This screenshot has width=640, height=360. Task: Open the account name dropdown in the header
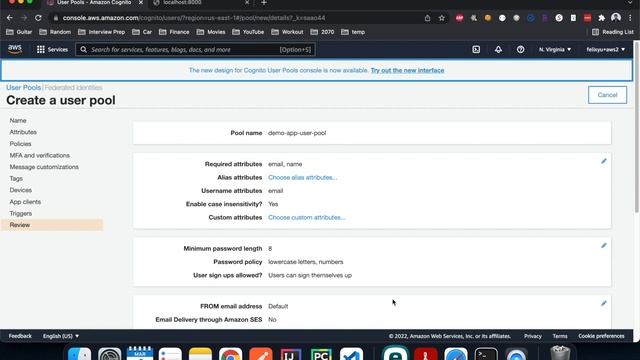606,49
